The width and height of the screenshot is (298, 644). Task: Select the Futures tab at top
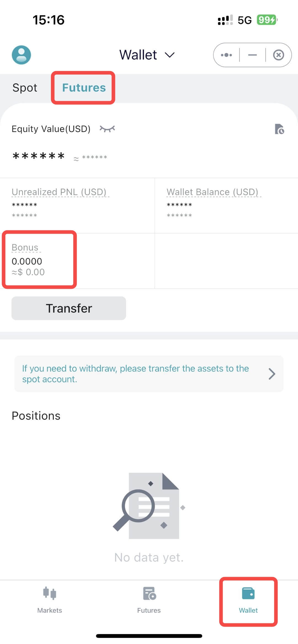pyautogui.click(x=84, y=88)
